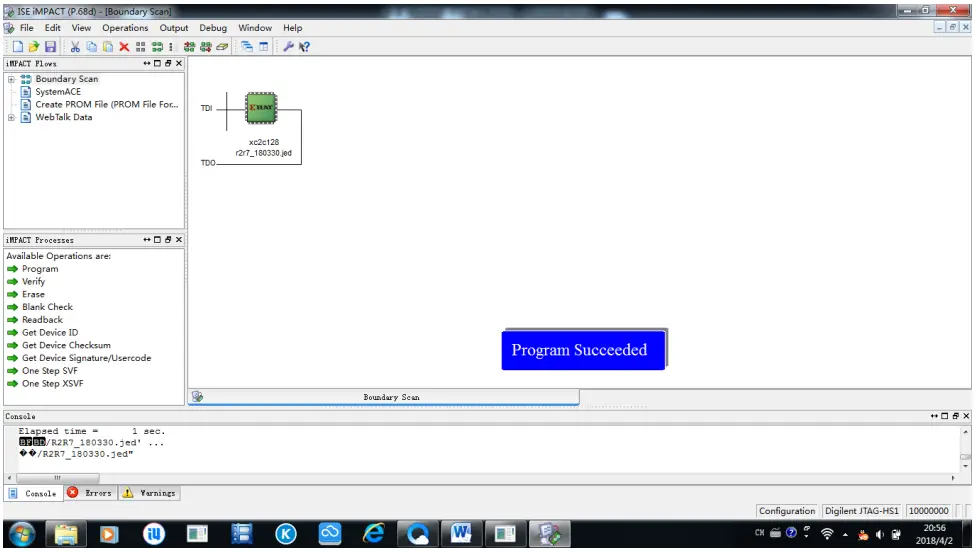Image resolution: width=978 pixels, height=553 pixels.
Task: Click the r2r7_180330.jed file label
Action: (263, 153)
